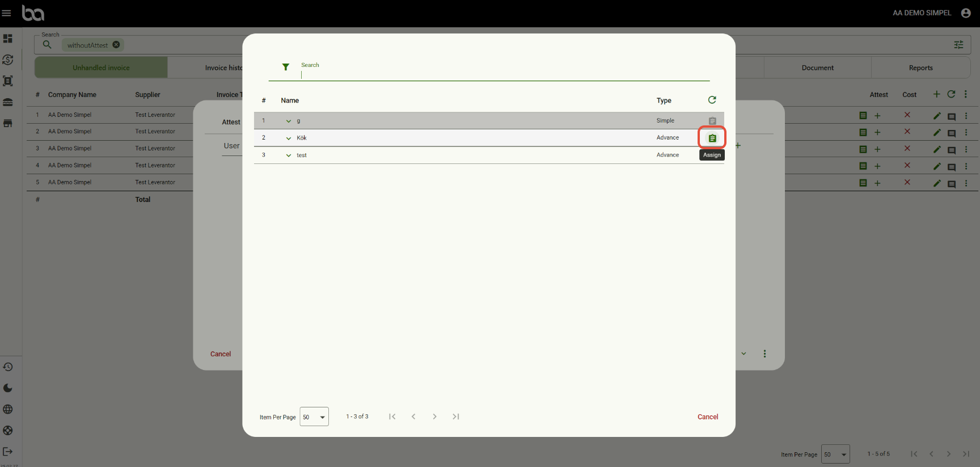Click the red X cost for row 3
Viewport: 980px width, 467px height.
[x=907, y=149]
